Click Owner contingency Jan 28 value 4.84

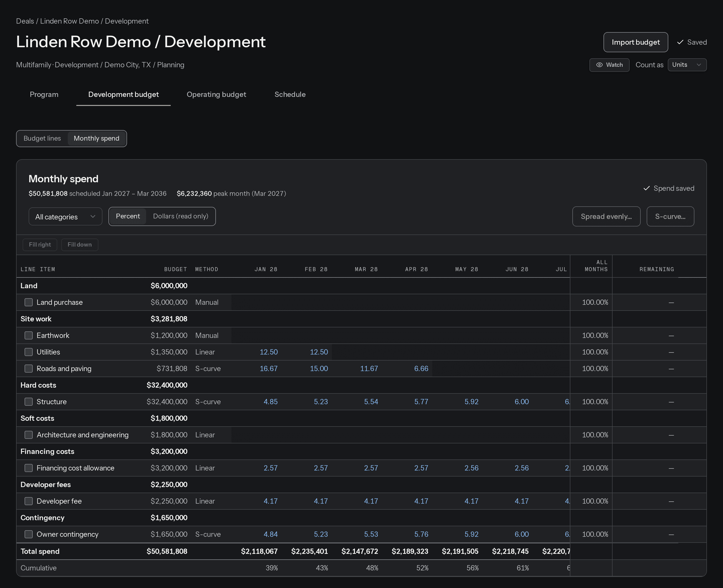pyautogui.click(x=257, y=535)
